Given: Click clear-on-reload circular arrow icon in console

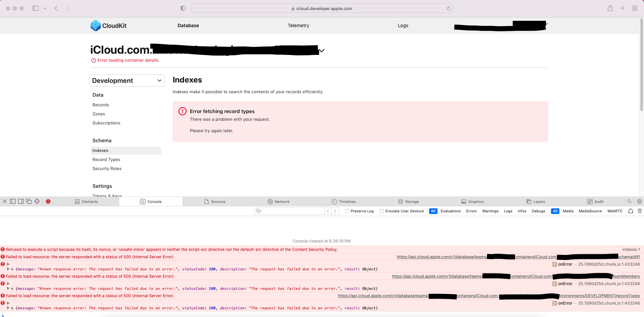Looking at the screenshot, I should click(631, 211).
